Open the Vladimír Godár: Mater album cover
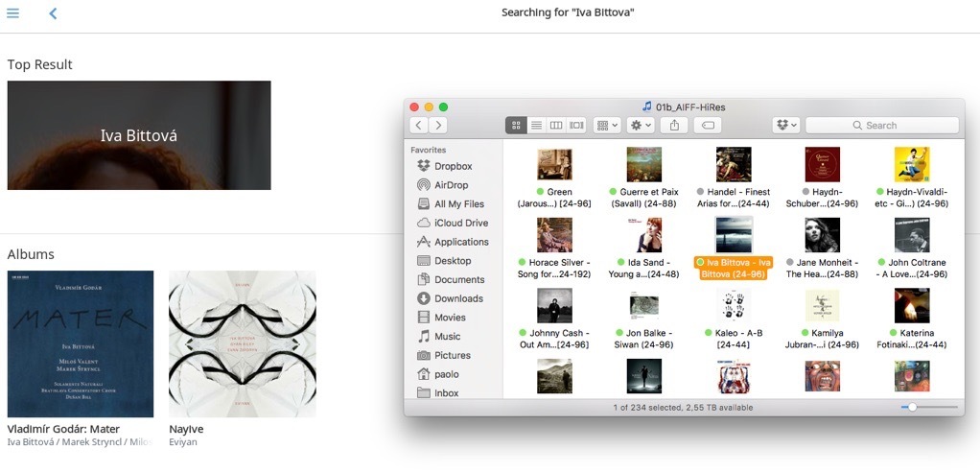 [x=81, y=343]
